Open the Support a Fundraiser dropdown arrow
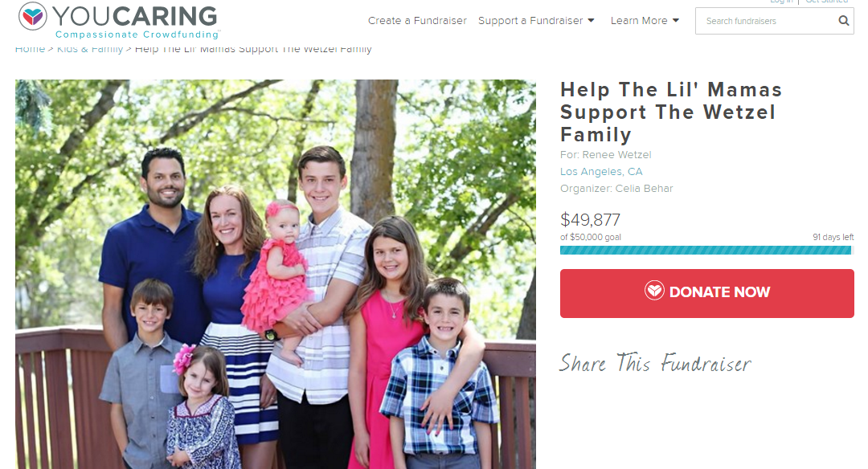The image size is (868, 469). (x=591, y=20)
